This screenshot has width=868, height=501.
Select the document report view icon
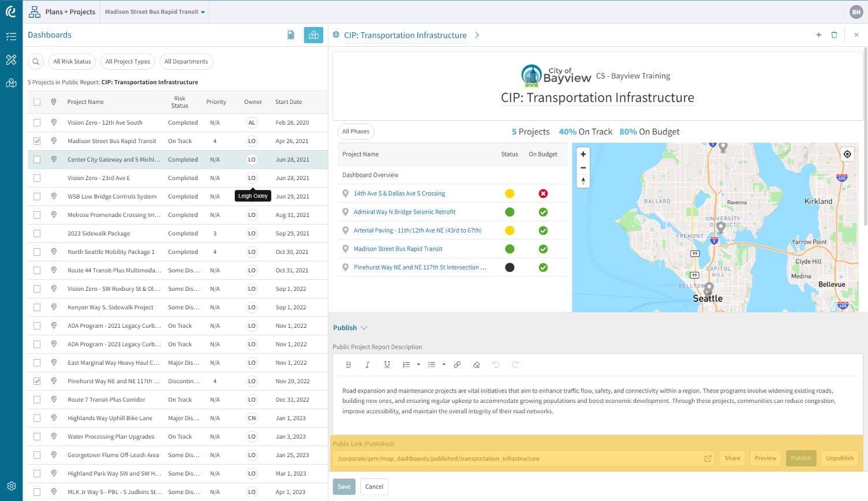click(x=291, y=35)
